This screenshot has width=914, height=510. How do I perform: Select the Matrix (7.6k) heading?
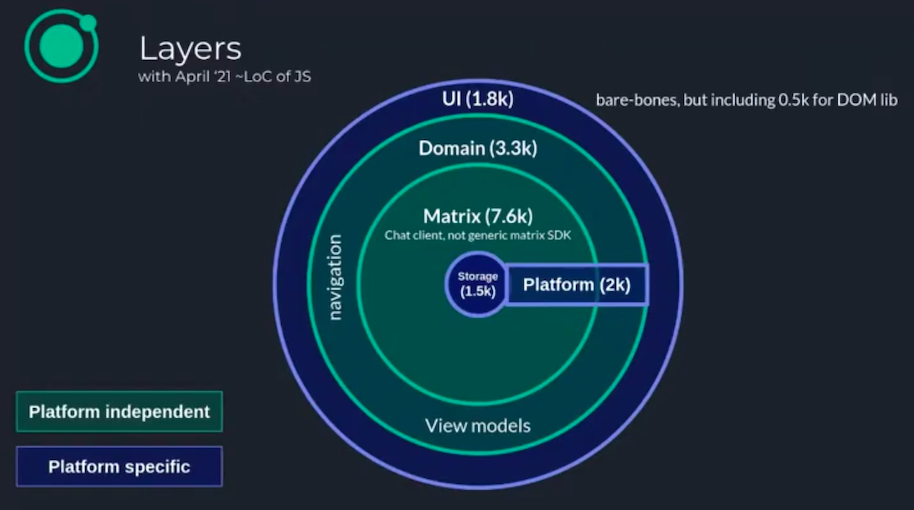[x=477, y=217]
